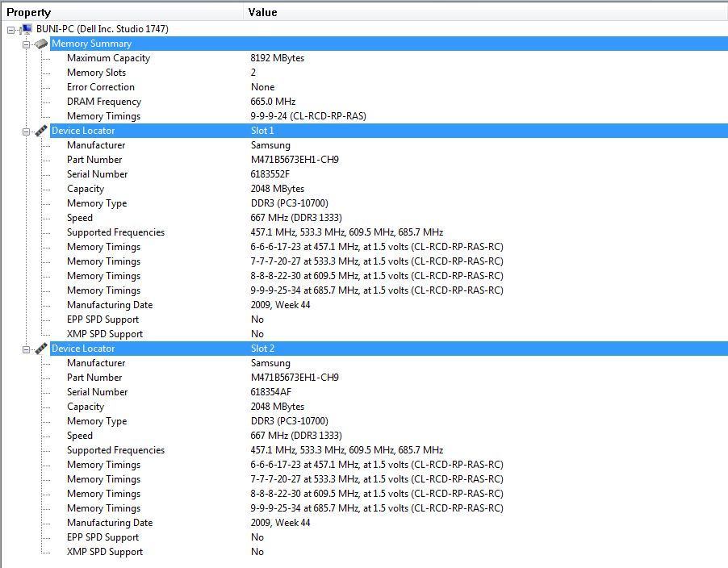
Task: Select Slot 1 timings at 533.3 MHz value
Action: coord(377,261)
